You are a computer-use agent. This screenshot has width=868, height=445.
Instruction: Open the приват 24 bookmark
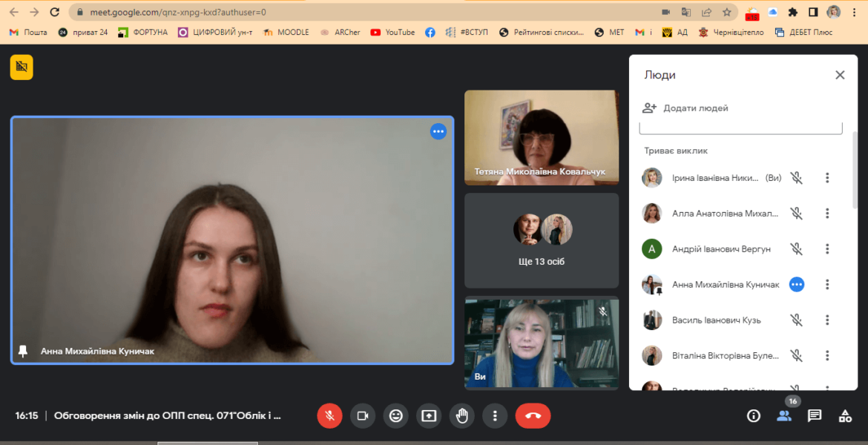(83, 32)
